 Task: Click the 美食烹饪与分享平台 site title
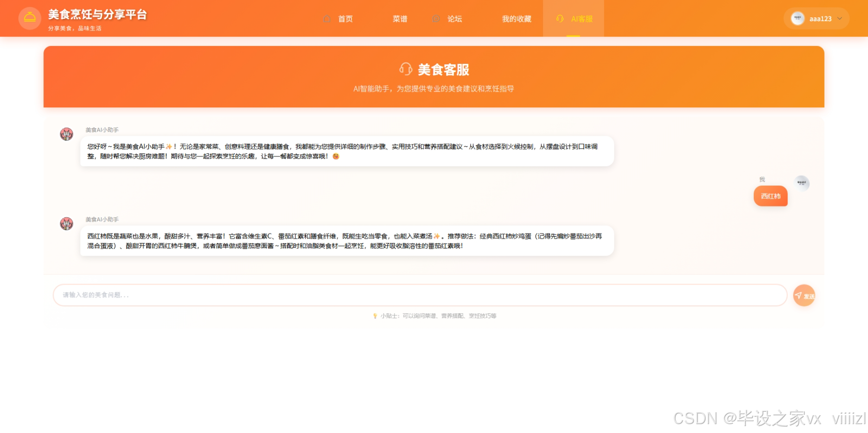coord(97,14)
